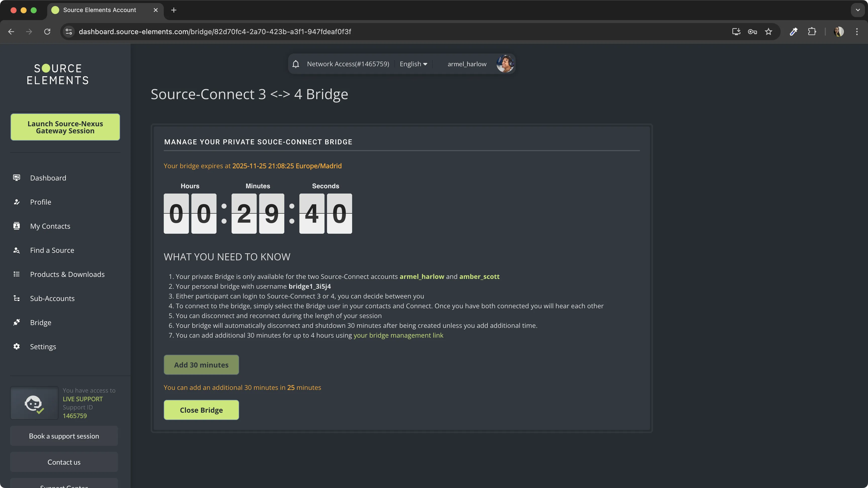Click the Bridge plug icon
This screenshot has height=488, width=868.
coord(17,322)
